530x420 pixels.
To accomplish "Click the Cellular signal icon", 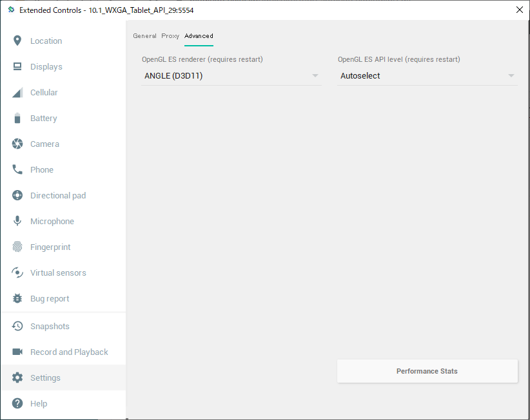I will (x=17, y=93).
